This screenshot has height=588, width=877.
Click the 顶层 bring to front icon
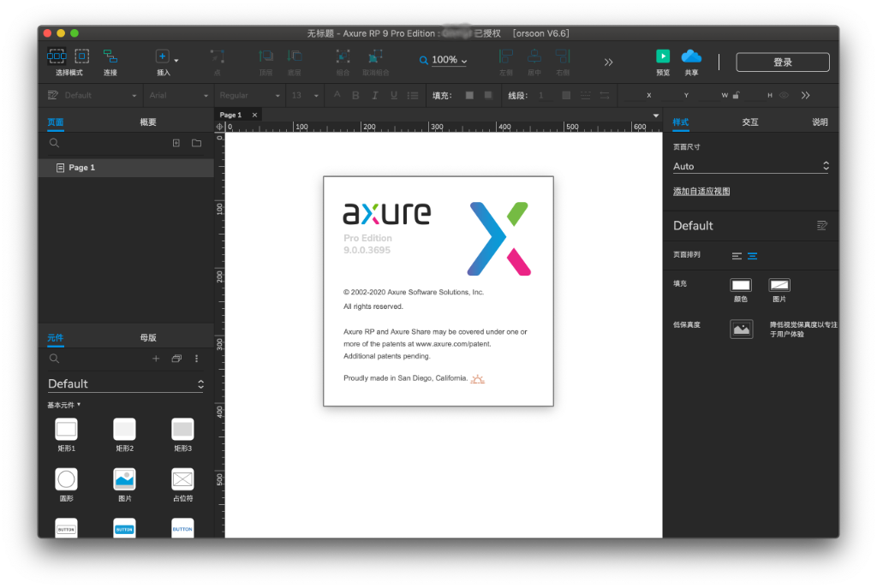point(265,56)
